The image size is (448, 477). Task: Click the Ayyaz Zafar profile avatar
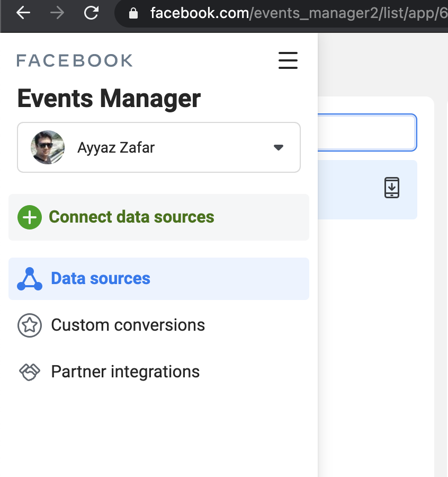click(x=48, y=147)
